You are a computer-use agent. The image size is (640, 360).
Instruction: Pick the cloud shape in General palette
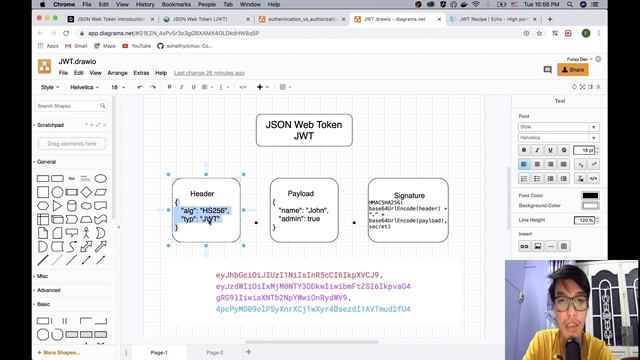click(86, 206)
